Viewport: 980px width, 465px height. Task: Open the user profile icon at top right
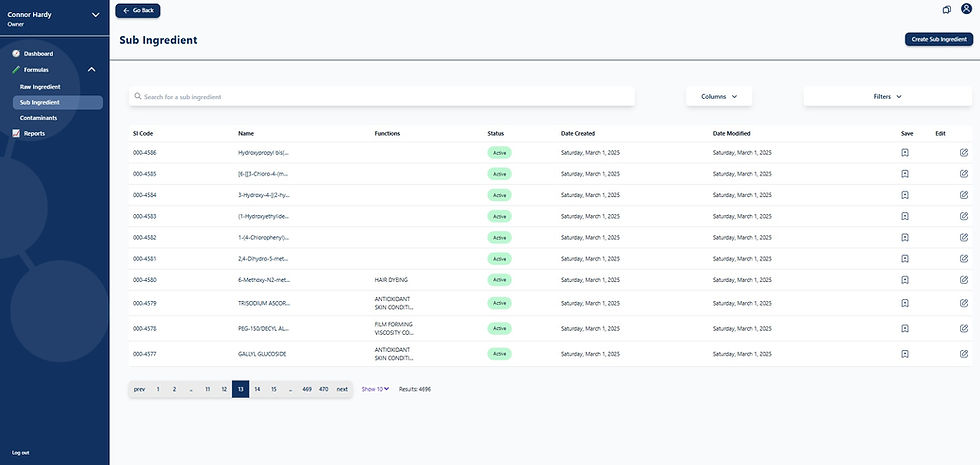coord(966,9)
